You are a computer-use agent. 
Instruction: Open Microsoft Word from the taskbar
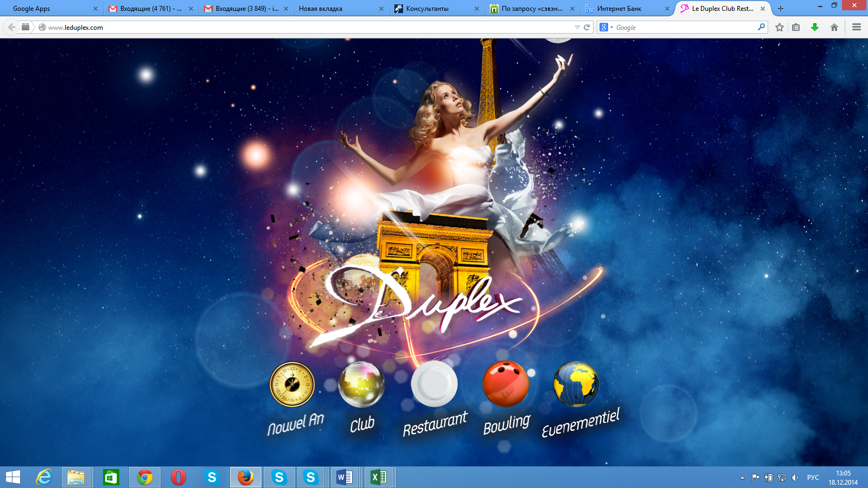click(345, 477)
